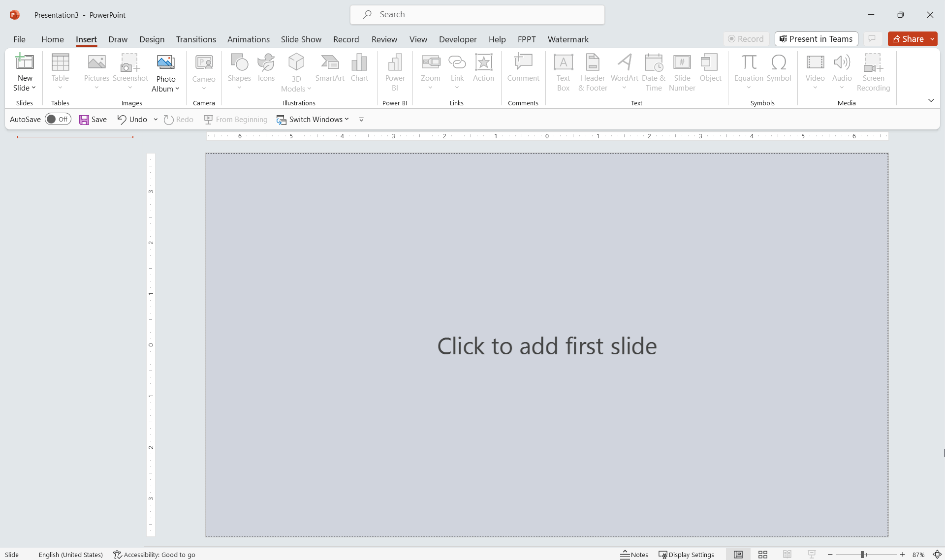Select the Slide Sorter view icon
The image size is (945, 560).
762,555
